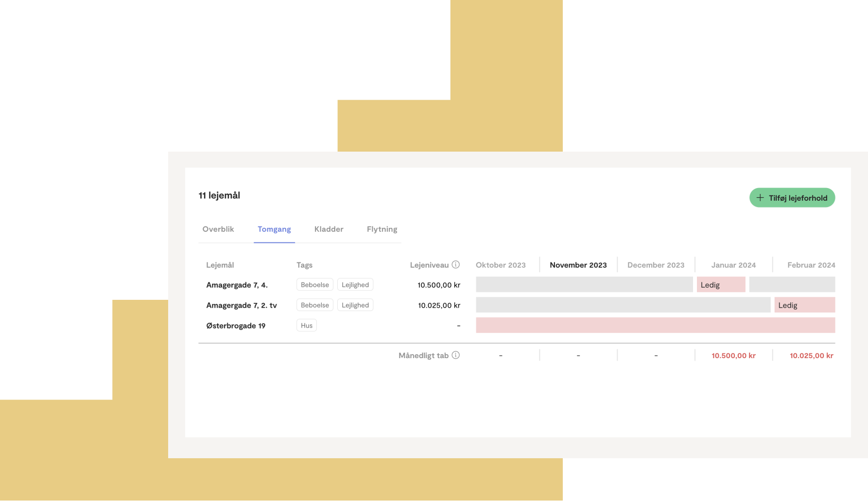Screen dimensions: 868x501
Task: Click the grey occupied bar for Amagergade 7, 2. tv
Action: pyautogui.click(x=623, y=305)
